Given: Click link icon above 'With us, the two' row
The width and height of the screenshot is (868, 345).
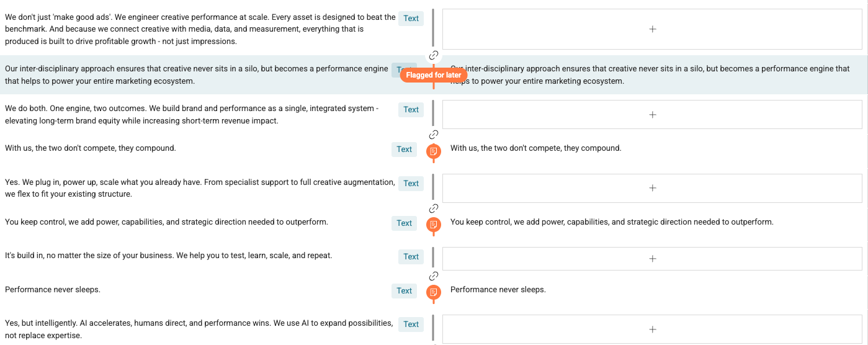Looking at the screenshot, I should (x=434, y=135).
